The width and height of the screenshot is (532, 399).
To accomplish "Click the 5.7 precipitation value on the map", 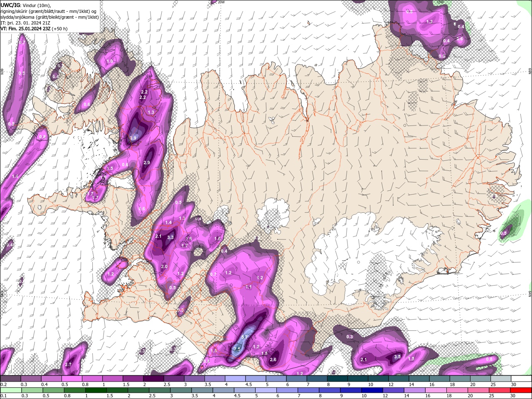I will coord(245,337).
